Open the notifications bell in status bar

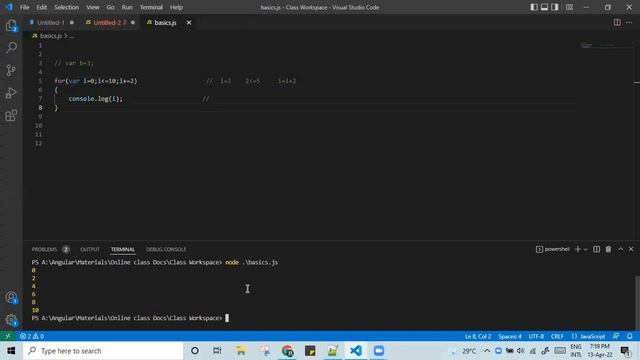click(629, 336)
